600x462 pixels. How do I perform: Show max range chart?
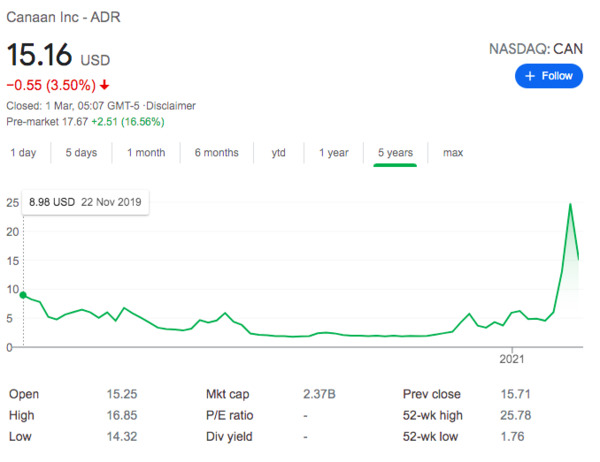[453, 152]
